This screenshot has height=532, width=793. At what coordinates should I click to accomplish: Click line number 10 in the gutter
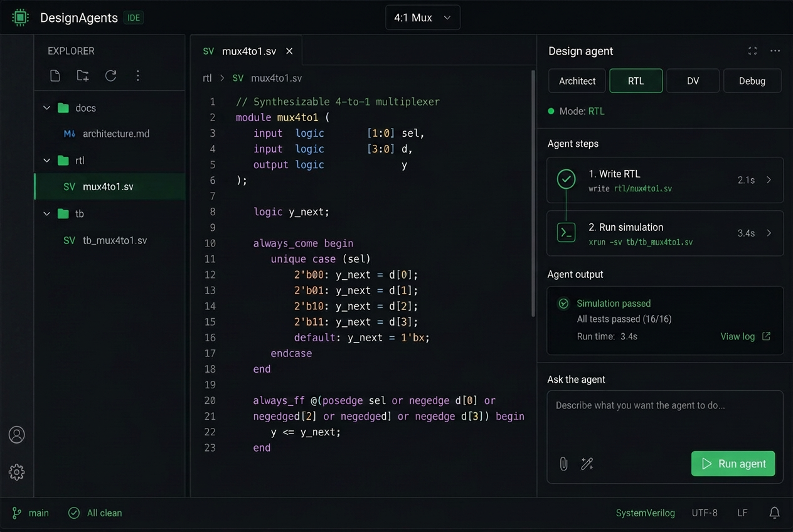coord(210,243)
